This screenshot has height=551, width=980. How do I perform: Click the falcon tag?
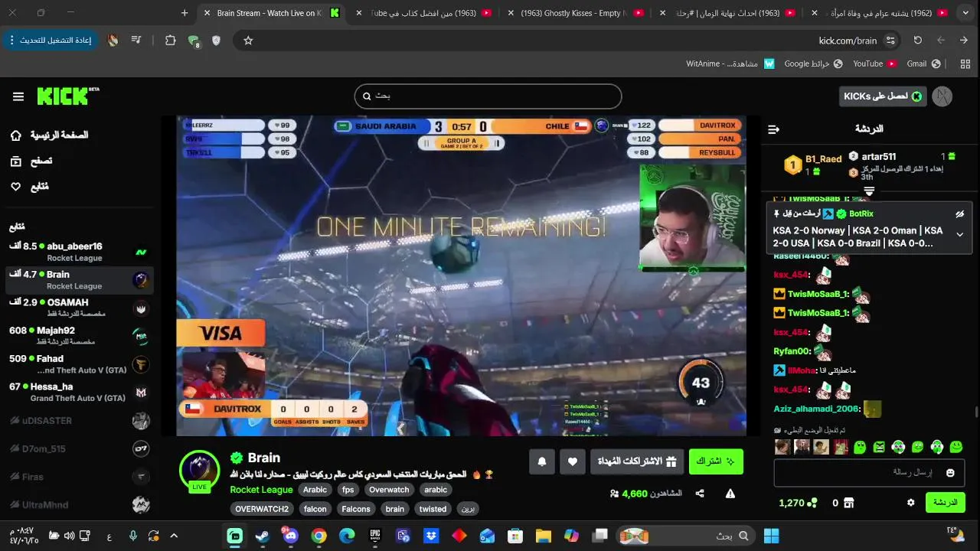315,509
